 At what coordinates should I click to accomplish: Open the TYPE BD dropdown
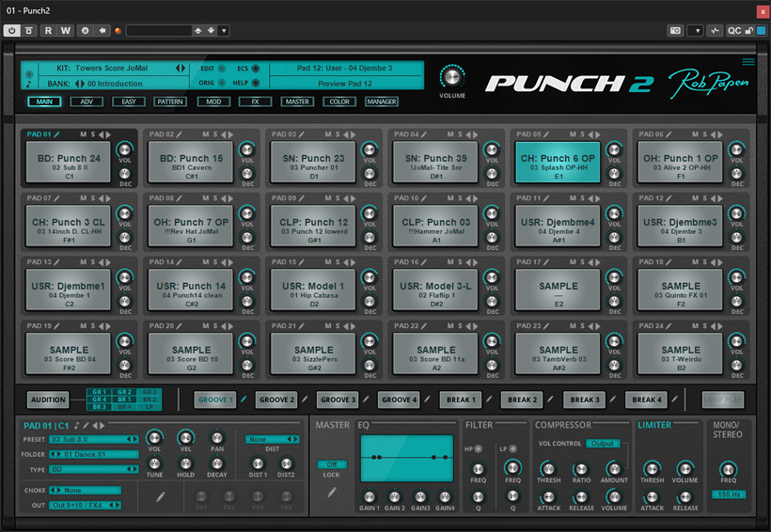coord(93,469)
